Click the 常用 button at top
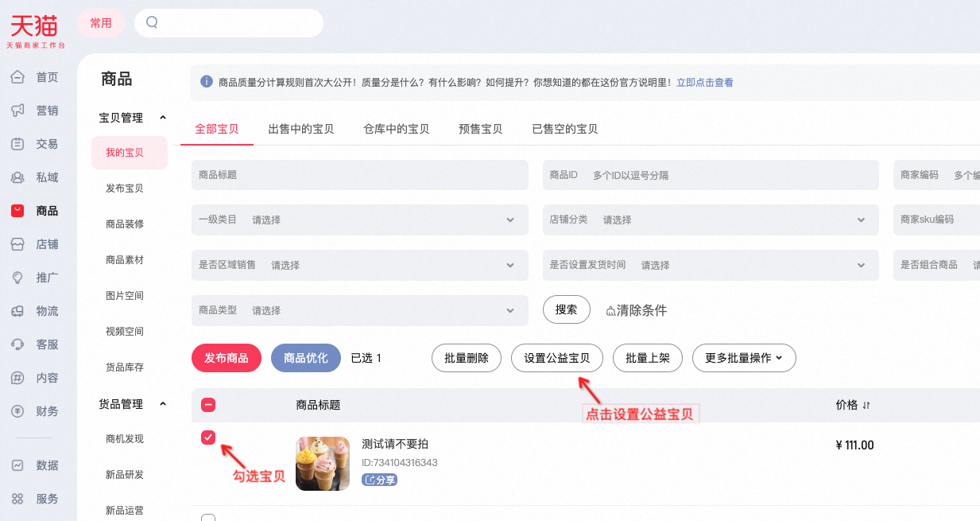 click(x=101, y=23)
